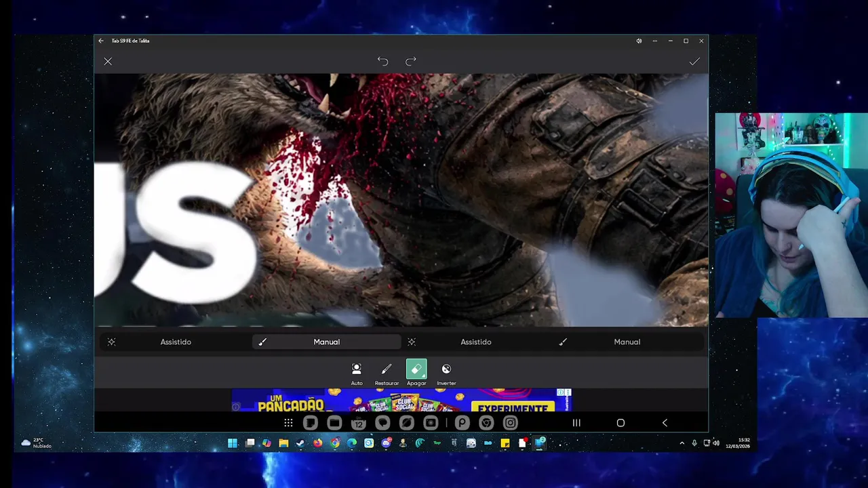Image resolution: width=868 pixels, height=488 pixels.
Task: Cancel editing with the X icon
Action: [108, 62]
